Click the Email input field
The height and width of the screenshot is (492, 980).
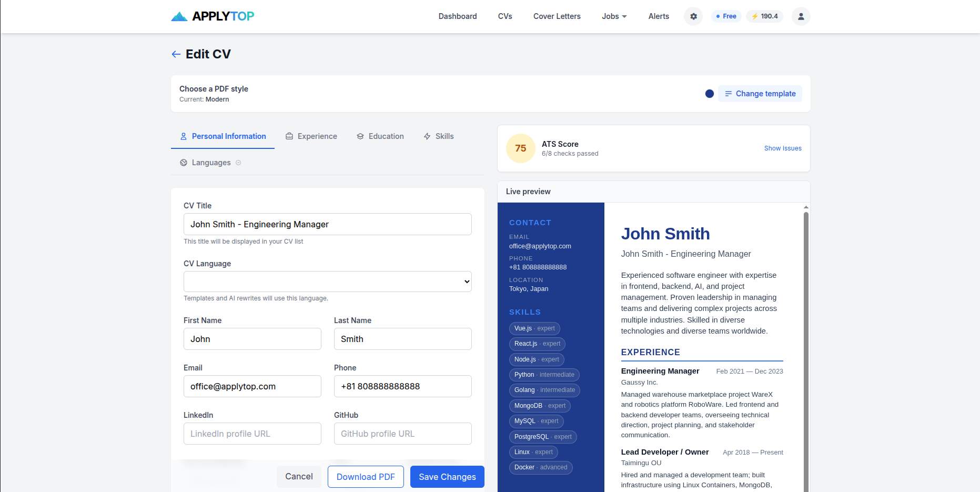pyautogui.click(x=252, y=386)
